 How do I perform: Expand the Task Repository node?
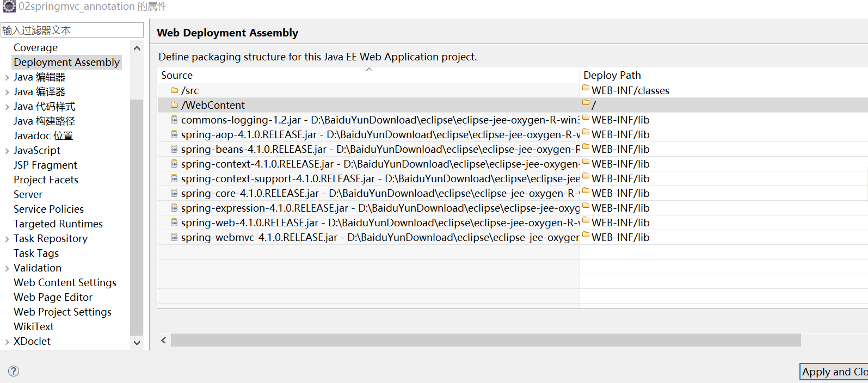7,239
